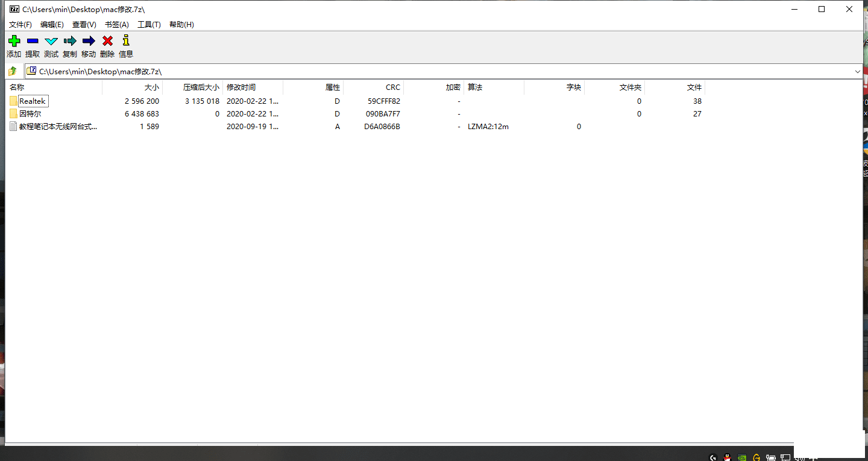
Task: Click CRC value 59CFFF82
Action: click(383, 101)
